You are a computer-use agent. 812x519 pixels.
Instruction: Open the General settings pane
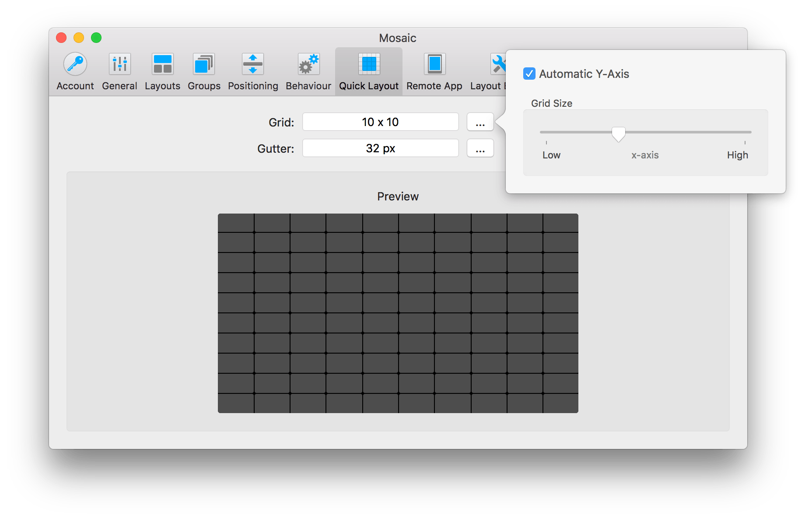point(119,72)
